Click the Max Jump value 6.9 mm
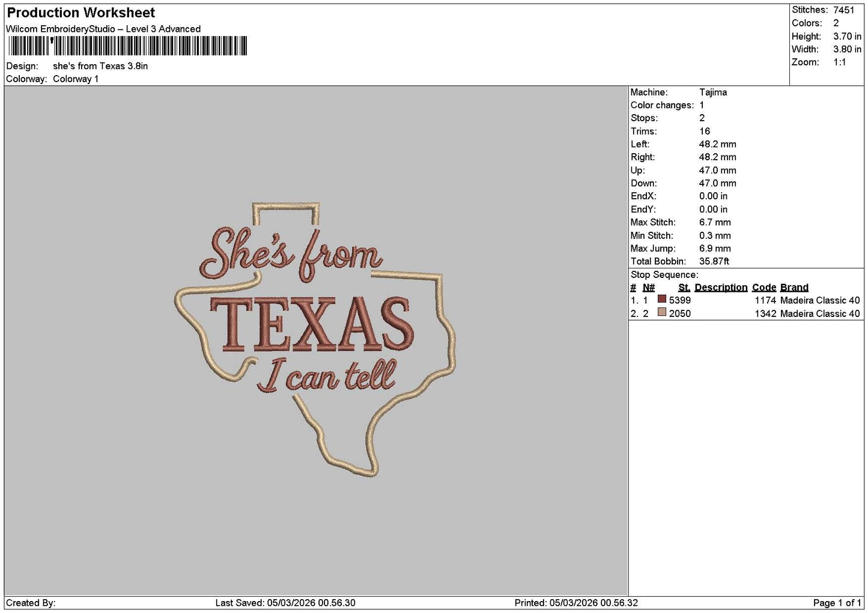The width and height of the screenshot is (868, 613). [x=715, y=249]
